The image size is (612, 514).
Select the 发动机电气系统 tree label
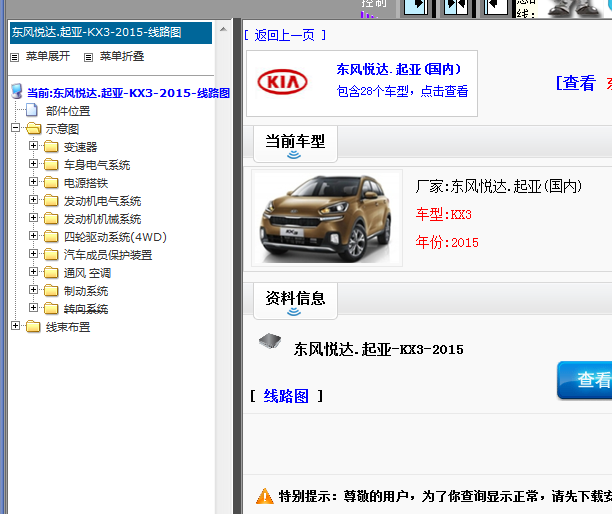click(x=102, y=201)
